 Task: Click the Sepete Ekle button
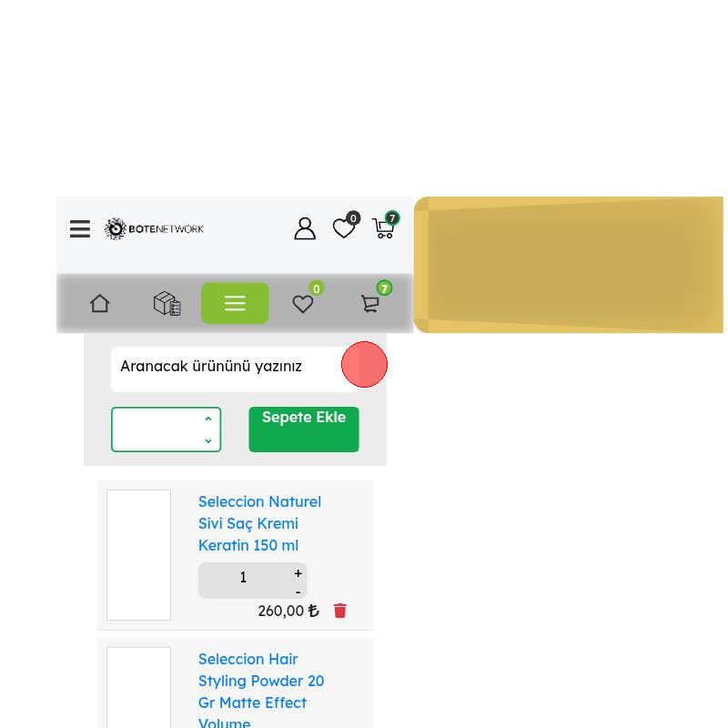coord(304,430)
